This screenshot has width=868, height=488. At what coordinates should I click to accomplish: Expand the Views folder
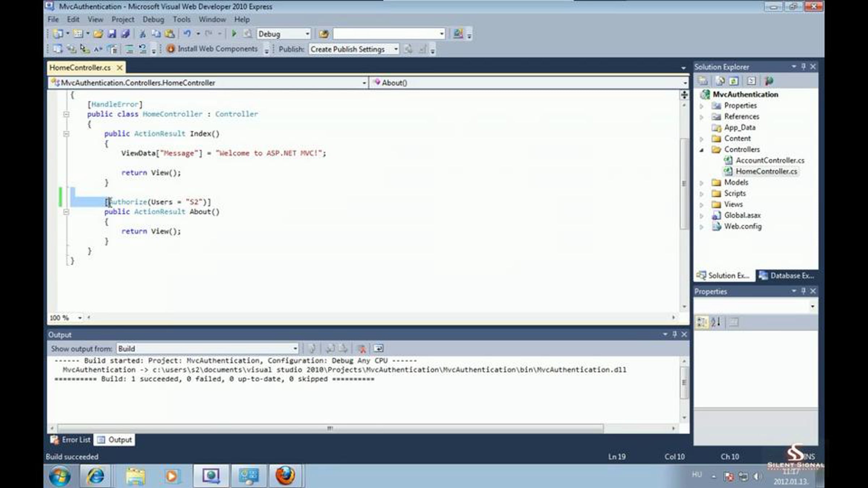[x=701, y=205]
